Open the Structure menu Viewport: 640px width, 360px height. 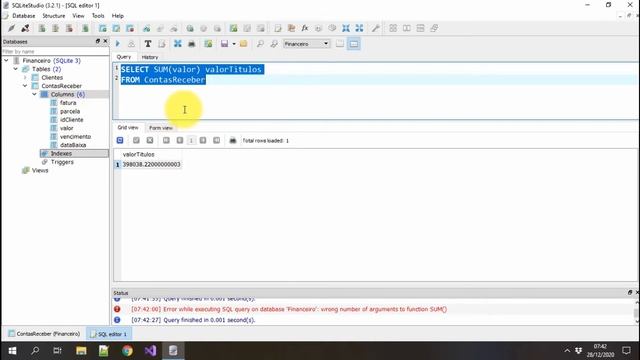(54, 16)
